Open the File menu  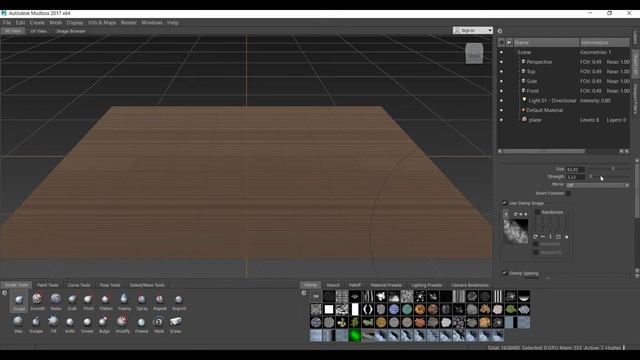click(x=7, y=22)
